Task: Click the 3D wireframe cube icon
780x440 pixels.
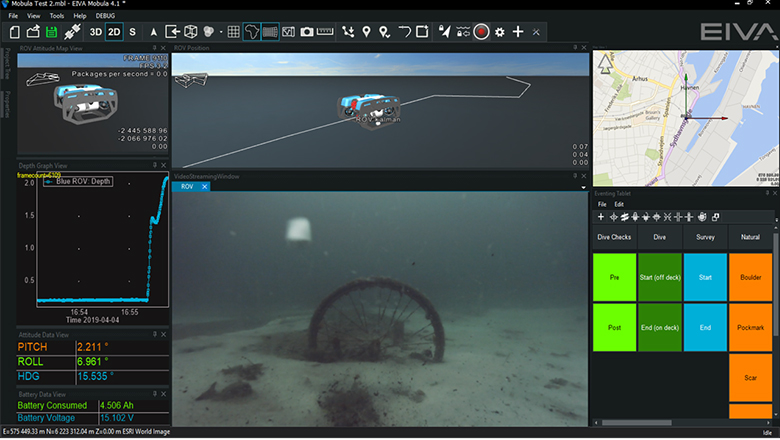Action: [191, 32]
